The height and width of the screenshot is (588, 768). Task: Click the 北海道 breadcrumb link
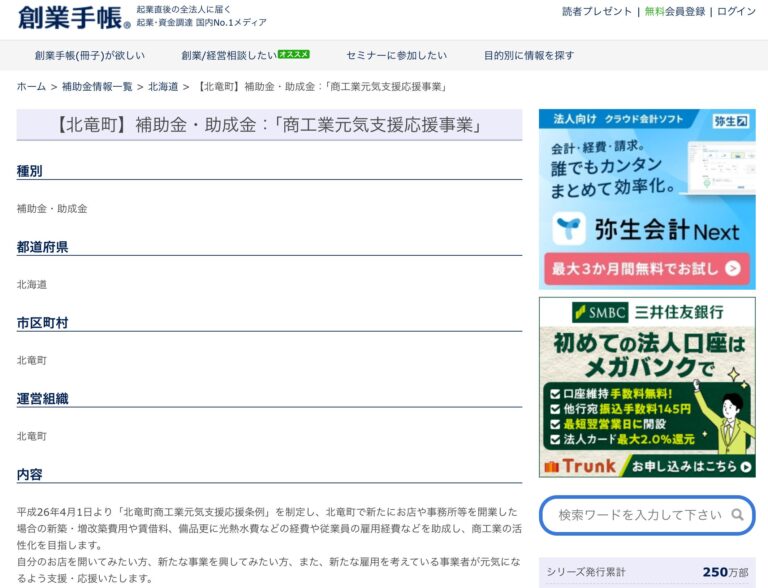[x=163, y=87]
